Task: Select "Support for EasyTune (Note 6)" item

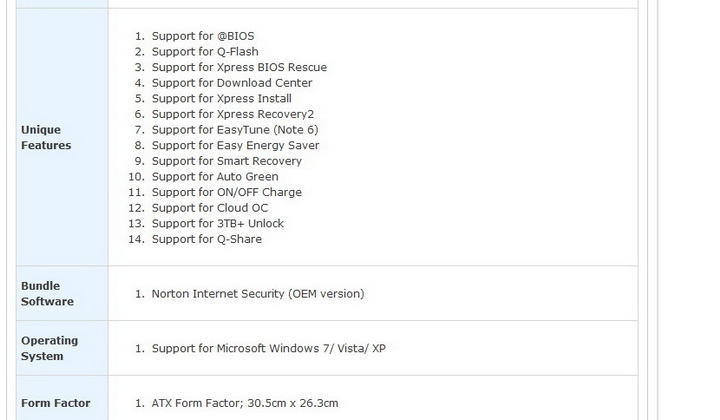Action: pyautogui.click(x=235, y=130)
